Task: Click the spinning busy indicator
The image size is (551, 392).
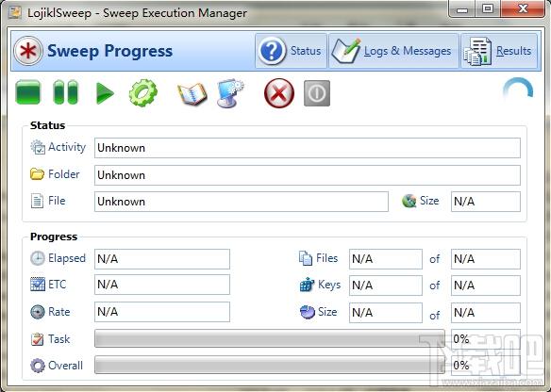Action: point(518,90)
